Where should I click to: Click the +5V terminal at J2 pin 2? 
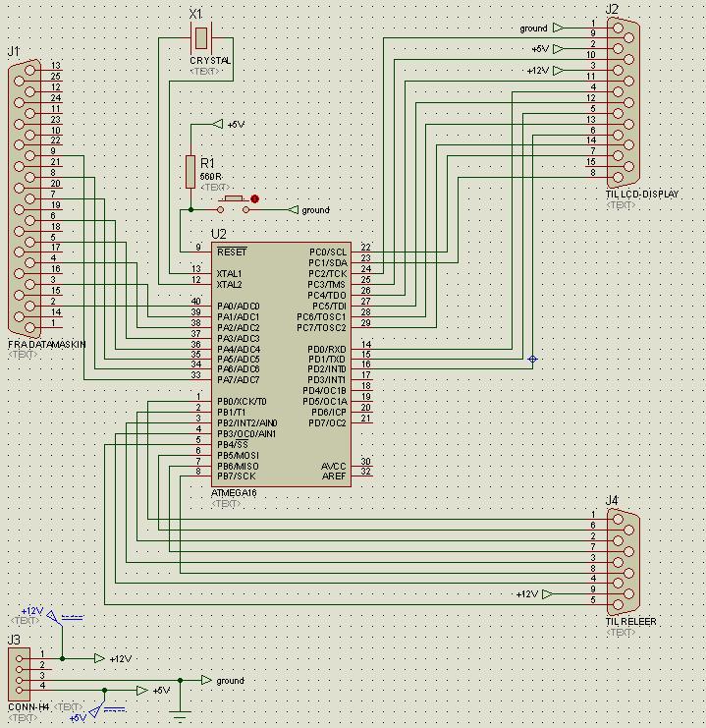[x=559, y=49]
